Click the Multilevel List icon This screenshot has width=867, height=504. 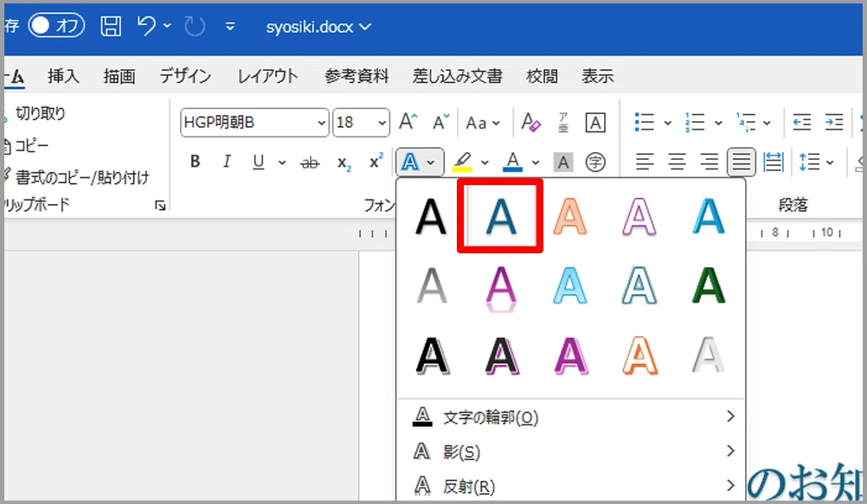746,122
